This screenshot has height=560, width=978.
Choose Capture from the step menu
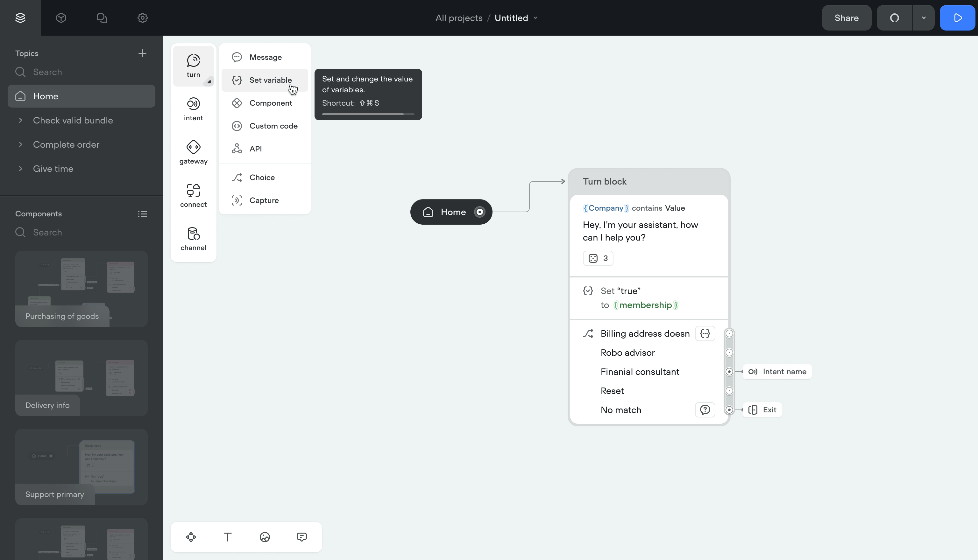coord(265,200)
